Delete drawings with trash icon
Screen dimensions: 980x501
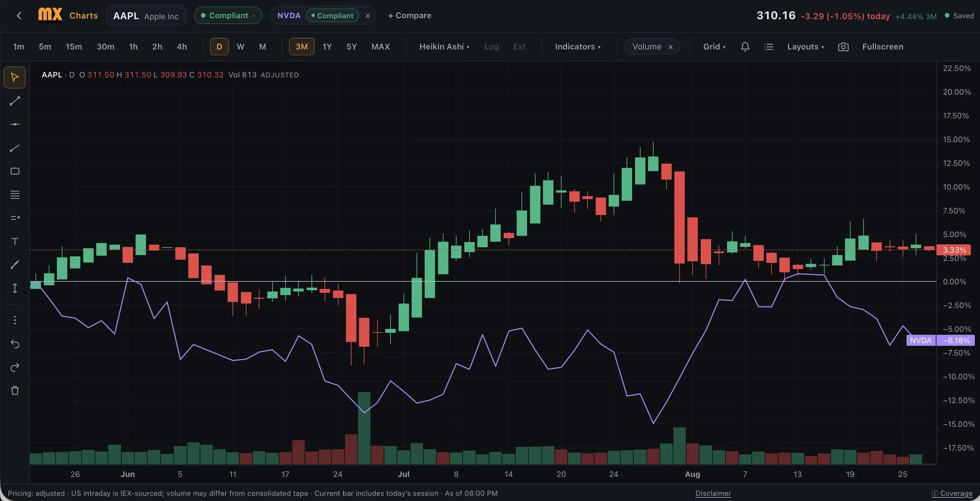point(15,391)
